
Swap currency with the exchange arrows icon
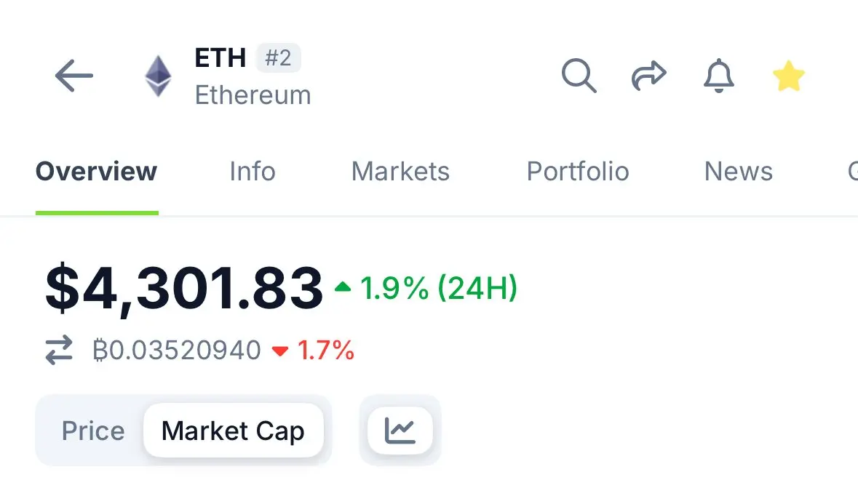click(x=59, y=350)
